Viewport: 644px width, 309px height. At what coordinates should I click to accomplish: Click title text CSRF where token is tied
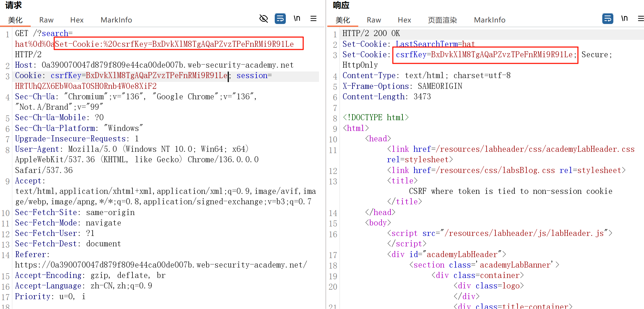tap(511, 191)
